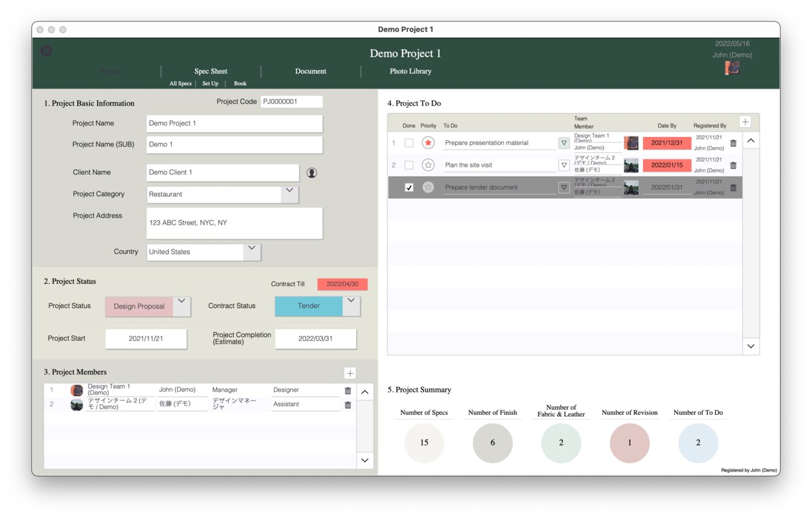Image resolution: width=812 pixels, height=518 pixels.
Task: Click Number of Specs circle showing 15
Action: [424, 443]
